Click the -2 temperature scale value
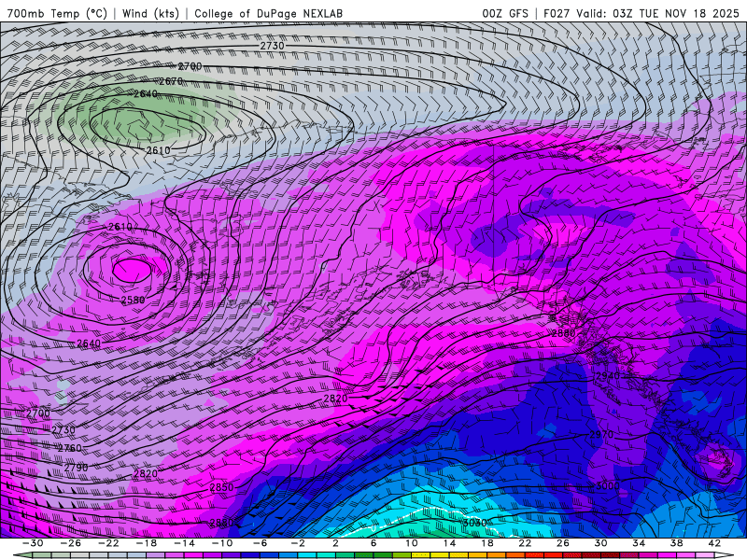The height and width of the screenshot is (560, 747). [298, 543]
